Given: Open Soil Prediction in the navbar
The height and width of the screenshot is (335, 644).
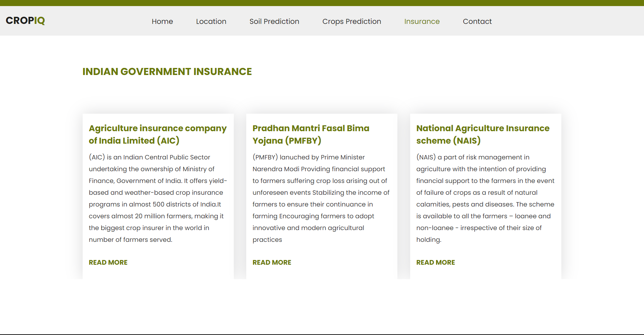Looking at the screenshot, I should point(274,22).
